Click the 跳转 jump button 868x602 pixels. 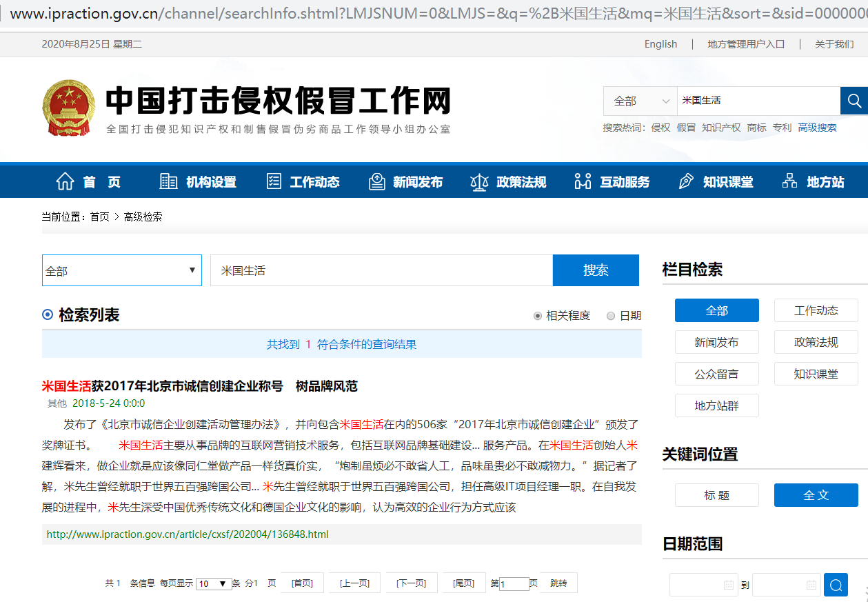point(558,583)
